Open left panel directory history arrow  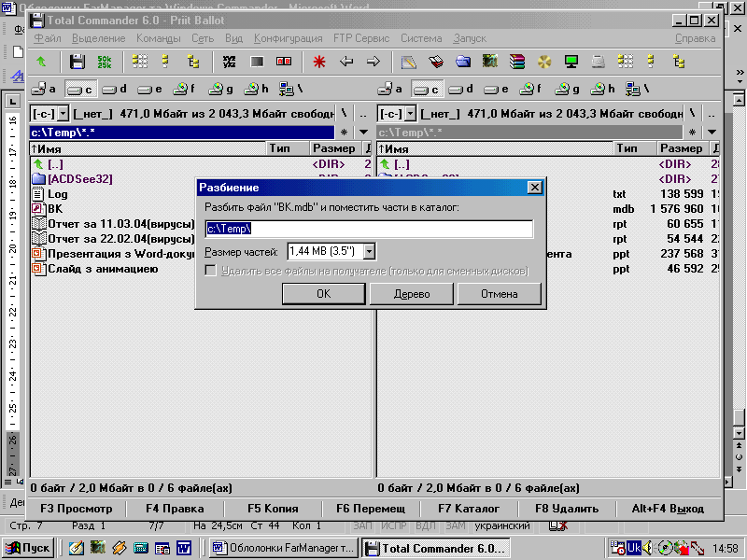coord(363,133)
